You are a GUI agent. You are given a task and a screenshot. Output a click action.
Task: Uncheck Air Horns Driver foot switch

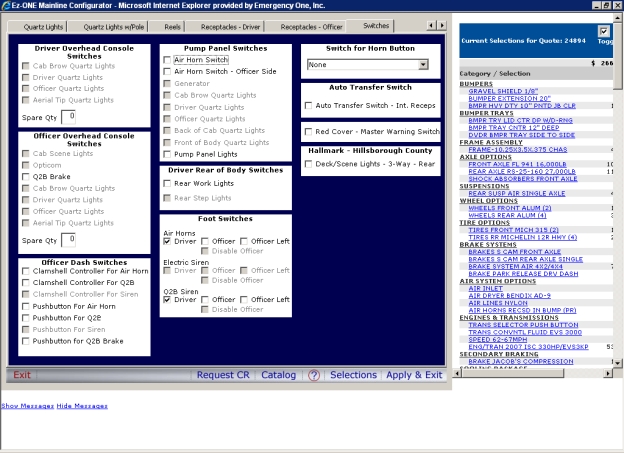[x=167, y=241]
